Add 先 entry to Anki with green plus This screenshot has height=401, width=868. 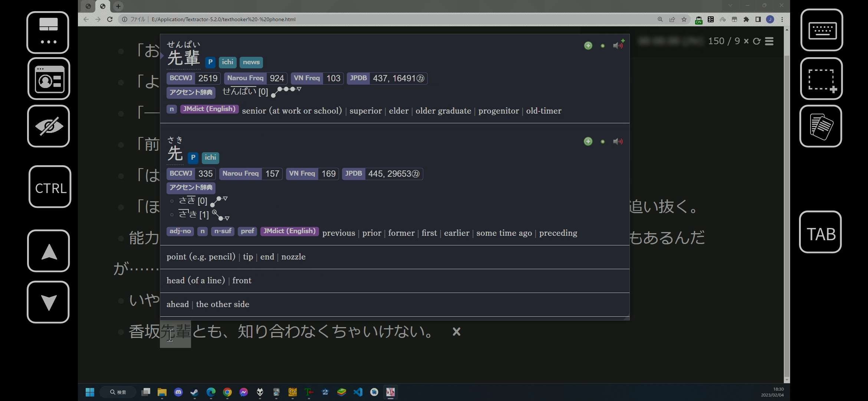[x=588, y=141]
